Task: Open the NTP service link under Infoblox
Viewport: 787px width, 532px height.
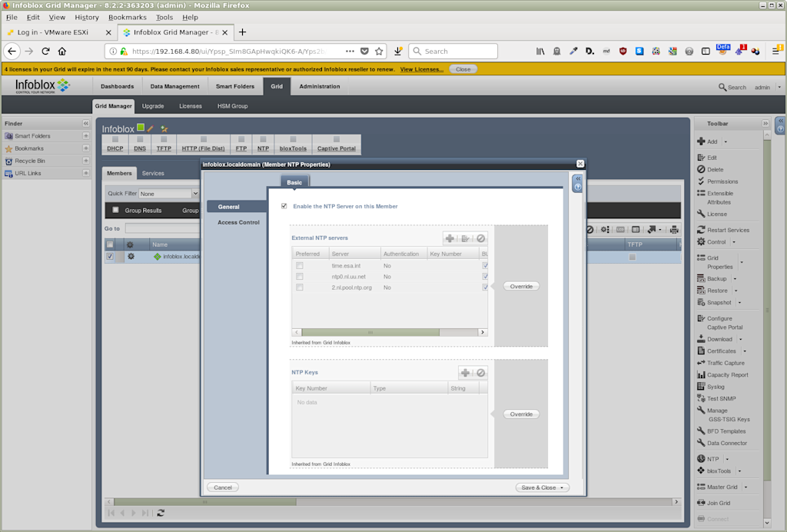Action: coord(263,148)
